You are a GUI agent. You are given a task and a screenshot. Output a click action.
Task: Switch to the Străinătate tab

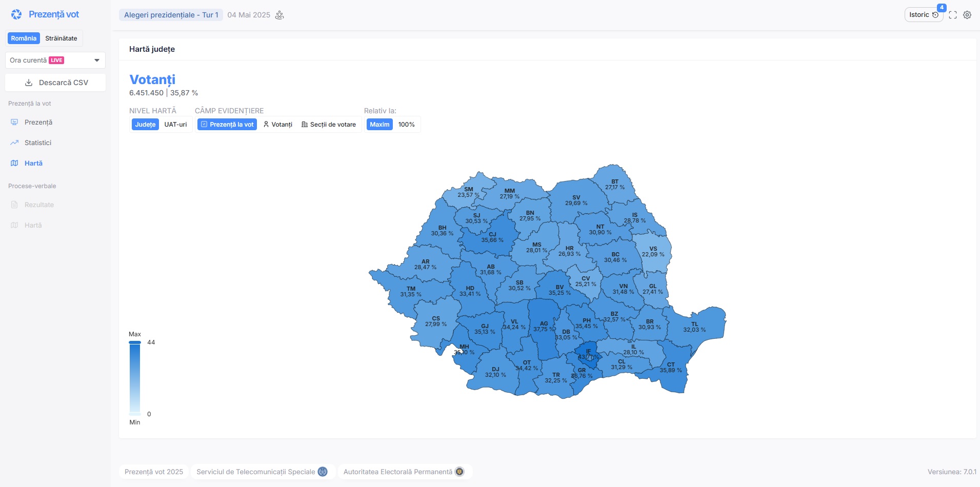[x=61, y=38]
